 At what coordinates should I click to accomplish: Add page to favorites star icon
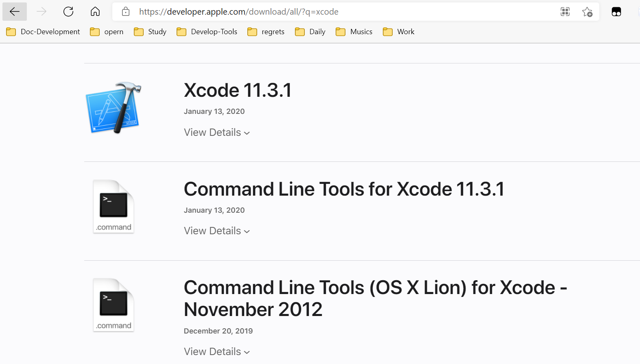(587, 12)
